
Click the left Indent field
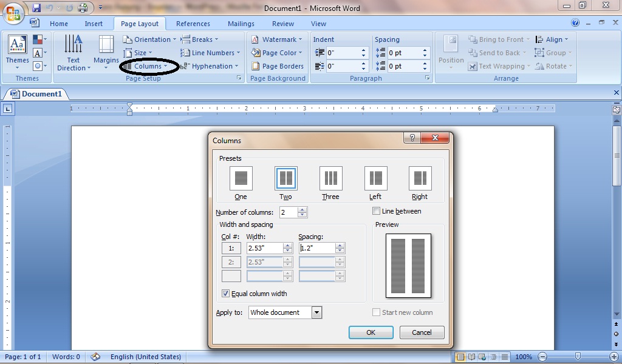[343, 53]
